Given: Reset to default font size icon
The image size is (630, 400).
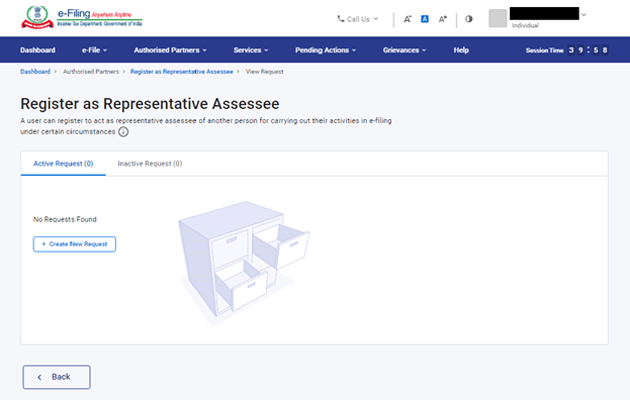Looking at the screenshot, I should tap(425, 19).
